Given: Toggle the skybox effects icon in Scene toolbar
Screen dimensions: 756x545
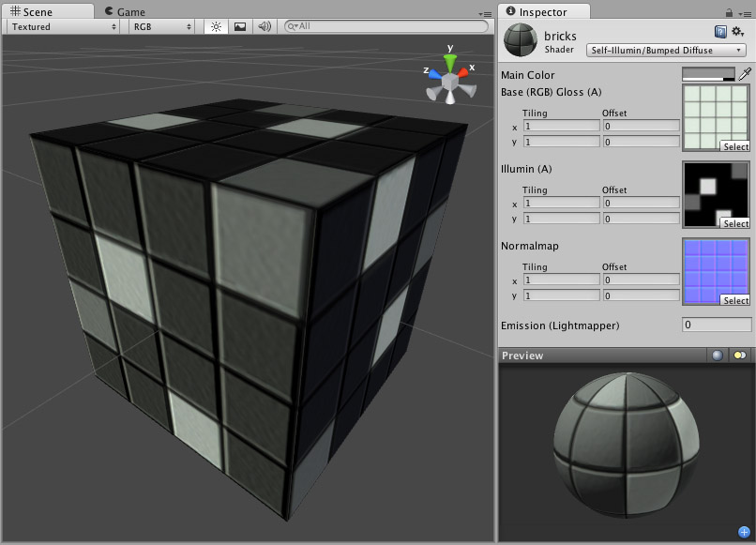Looking at the screenshot, I should 238,27.
